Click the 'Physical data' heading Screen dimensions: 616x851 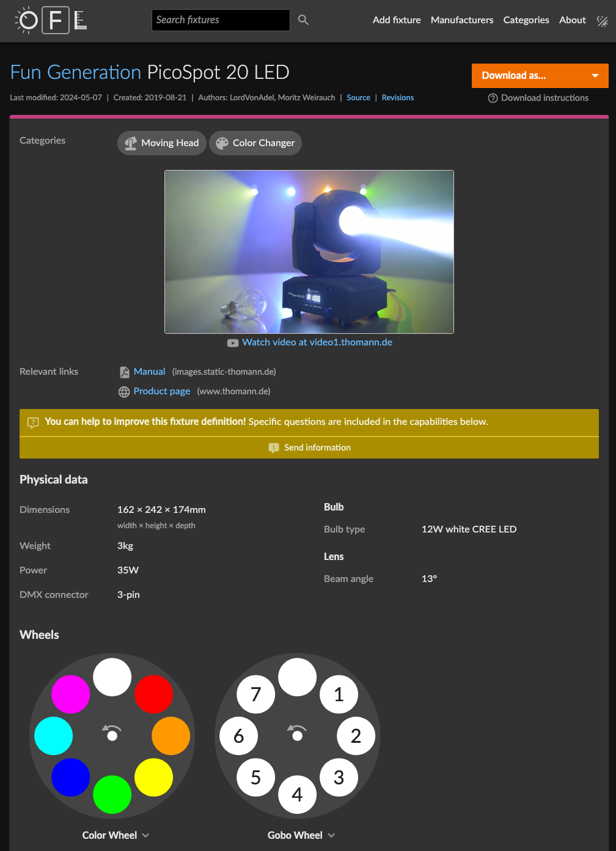pos(54,480)
